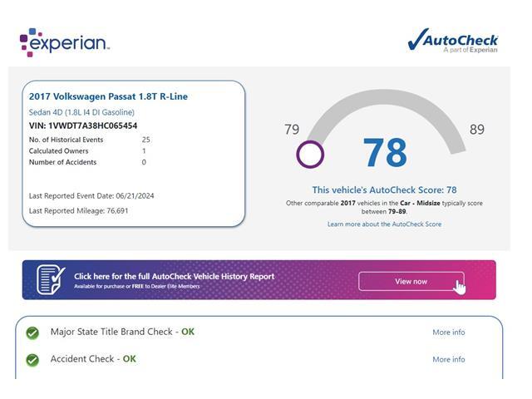This screenshot has height=399, width=532.
Task: Click the green checkmark beside Accident Check
Action: pos(32,360)
